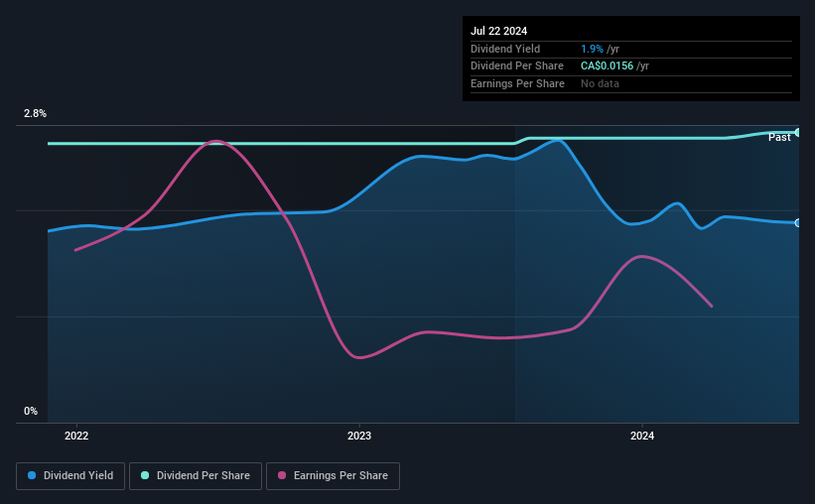815x504 pixels.
Task: Click the tooltip Earnings Per Share row label
Action: [x=517, y=83]
